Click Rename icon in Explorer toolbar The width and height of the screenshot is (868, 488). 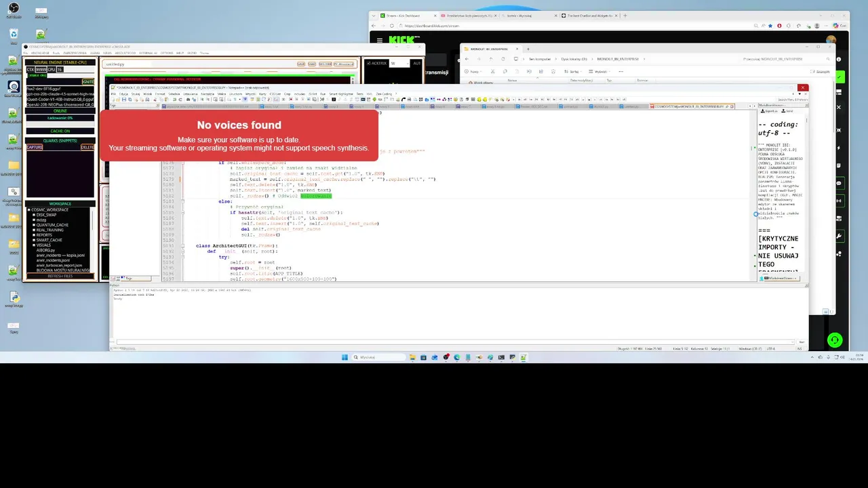click(x=529, y=71)
